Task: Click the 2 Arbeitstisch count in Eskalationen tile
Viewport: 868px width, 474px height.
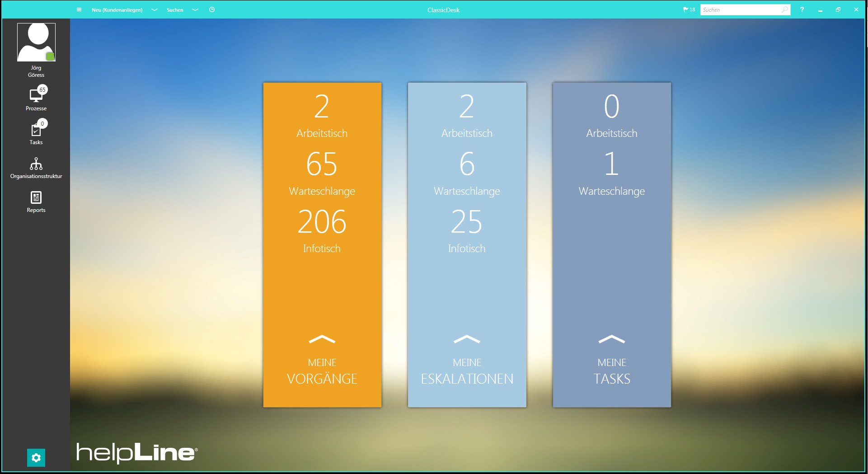Action: 467,115
